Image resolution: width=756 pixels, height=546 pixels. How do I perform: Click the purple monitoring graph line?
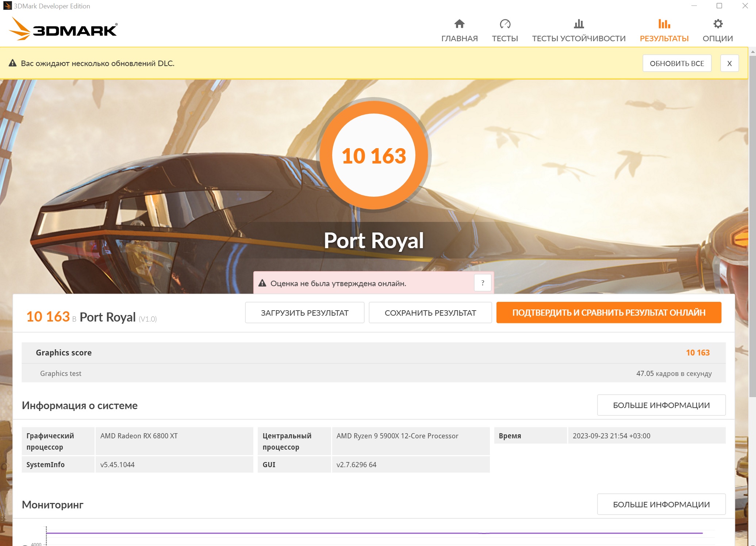[365, 533]
